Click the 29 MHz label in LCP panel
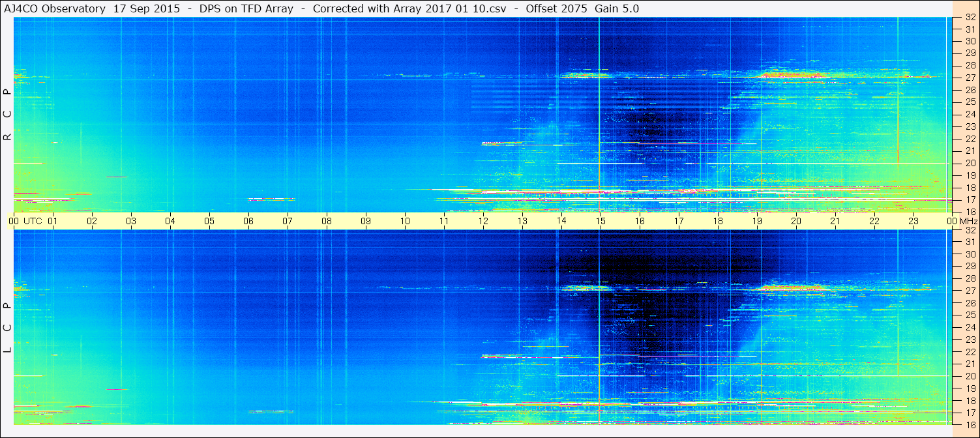Screen dimensions: 980x438 tap(970, 267)
